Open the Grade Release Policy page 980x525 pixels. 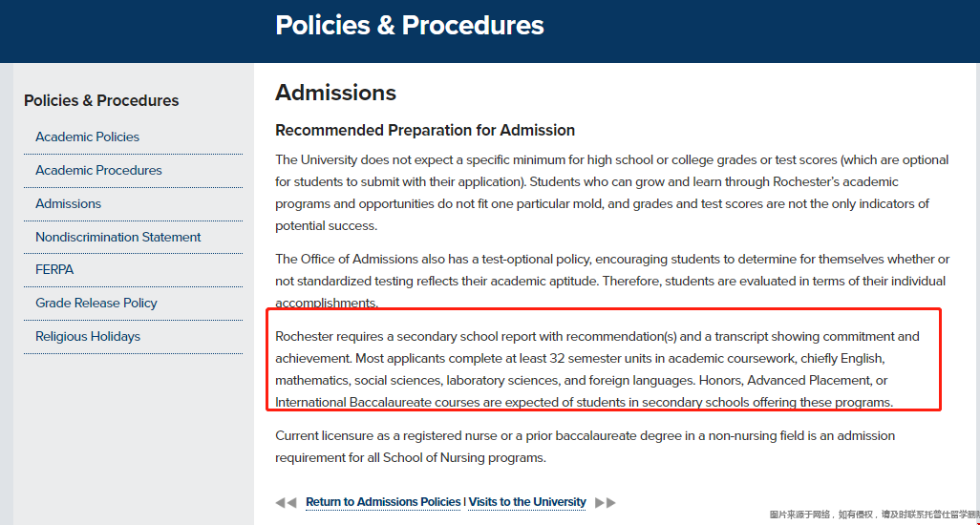tap(96, 303)
